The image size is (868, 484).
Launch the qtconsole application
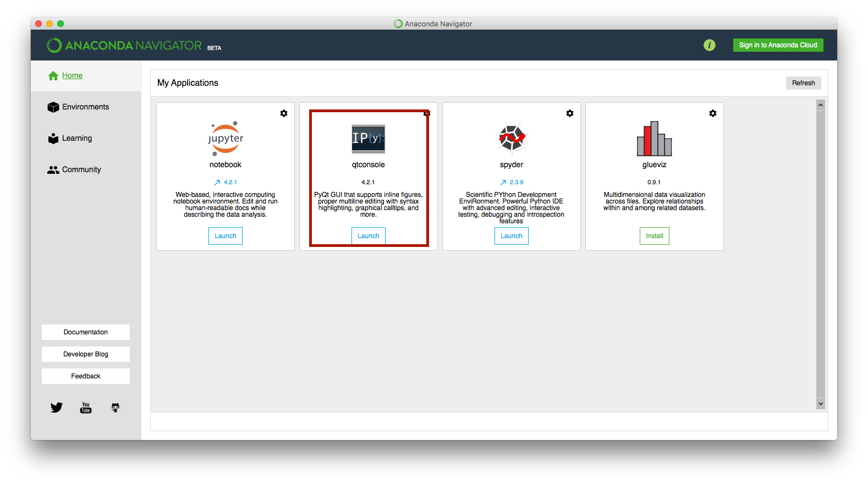369,236
